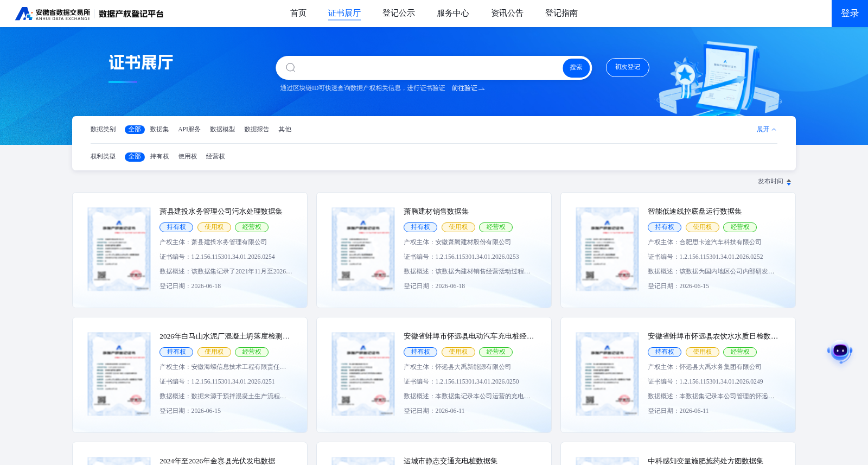Viewport: 868px width, 465px height.
Task: Click certificate number 1.2.156.115301.34.01.2026.0250
Action: (477, 381)
